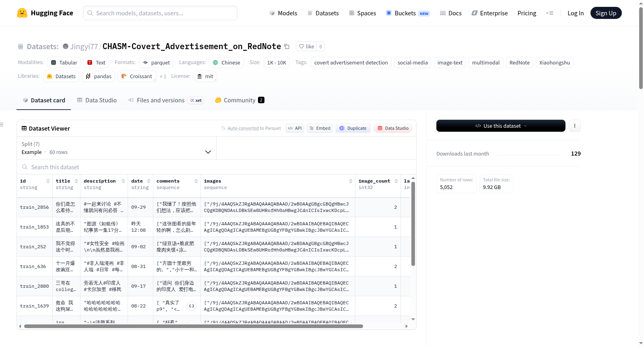Click the image-text tag
644x347 pixels.
click(450, 62)
